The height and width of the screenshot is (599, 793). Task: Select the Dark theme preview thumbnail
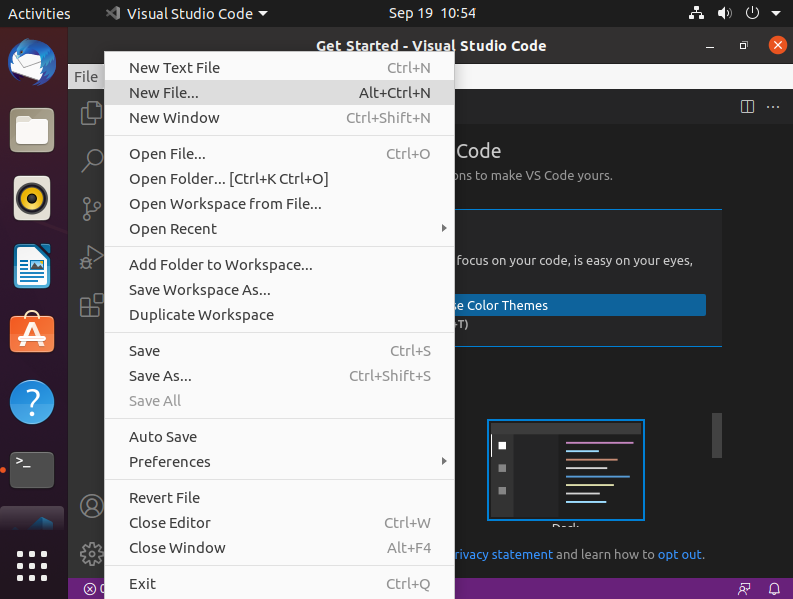click(565, 469)
